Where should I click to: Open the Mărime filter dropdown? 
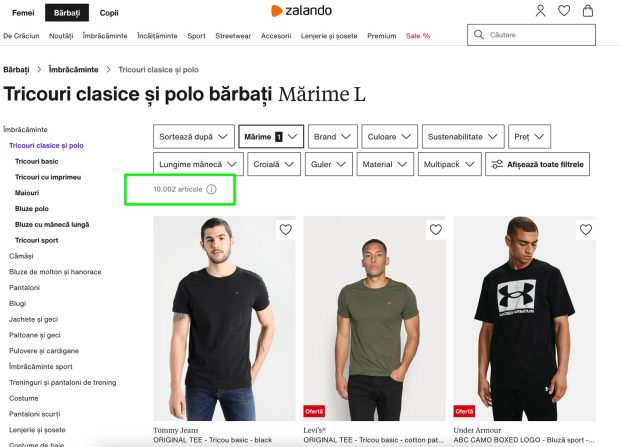271,136
